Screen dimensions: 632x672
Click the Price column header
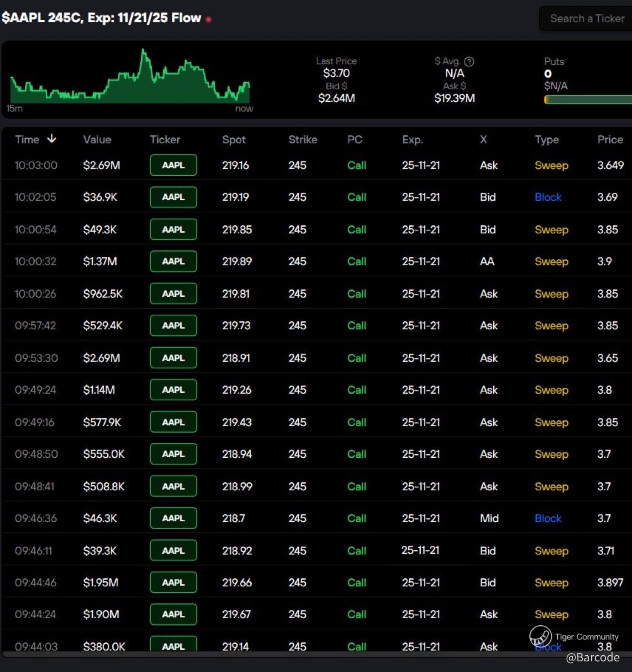tap(610, 140)
